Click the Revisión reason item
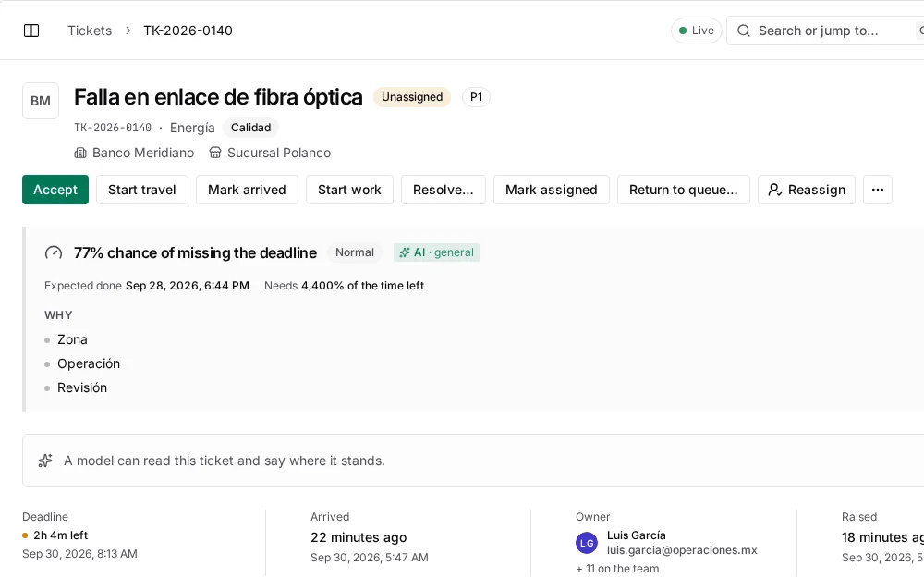924x578 pixels. [82, 388]
